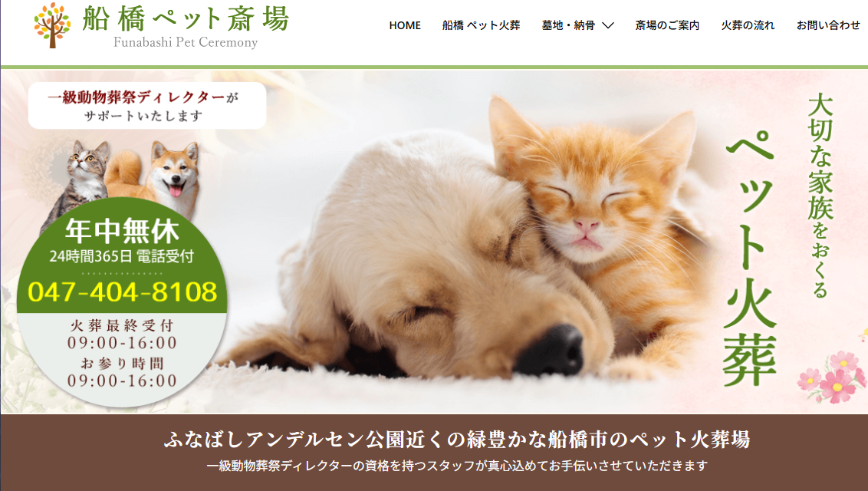This screenshot has width=868, height=491.
Task: Open the HOME menu item
Action: tap(405, 25)
